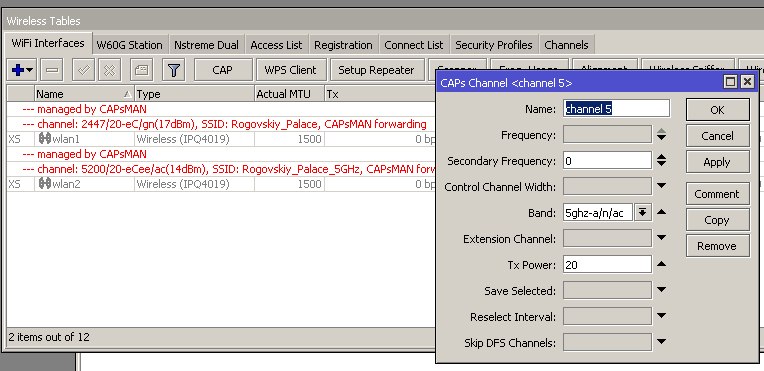Image resolution: width=764 pixels, height=371 pixels.
Task: Click wlan2 Type cell Wireless (IPQ4019)
Action: click(x=183, y=184)
